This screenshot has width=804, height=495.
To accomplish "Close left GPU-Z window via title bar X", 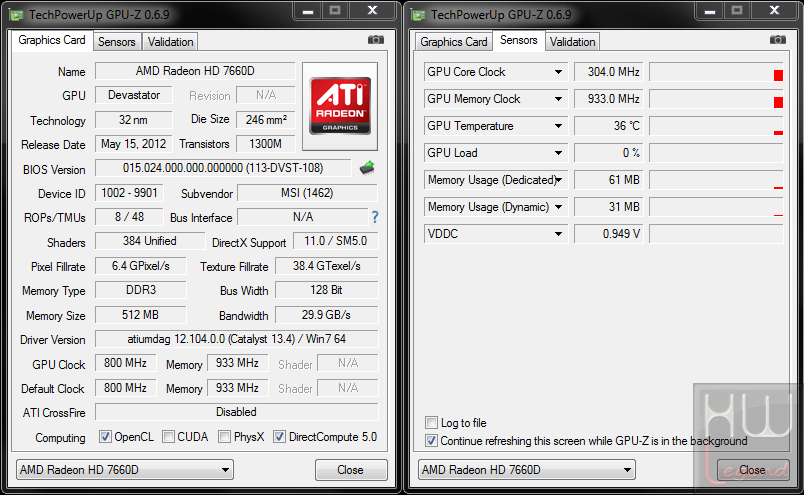I will [373, 10].
